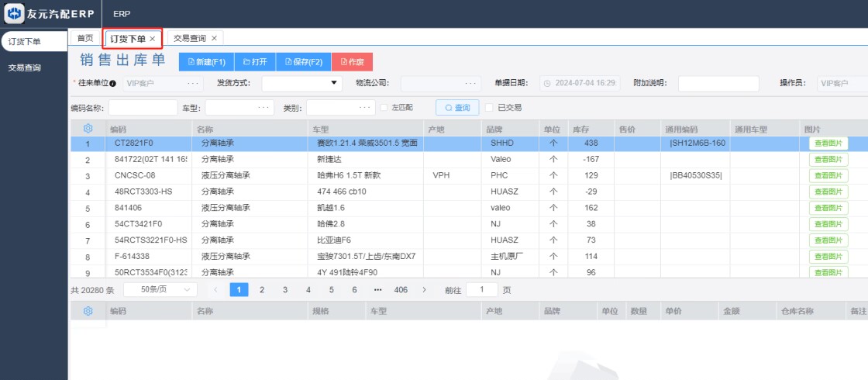The height and width of the screenshot is (380, 868).
Task: Click the 仓库名称 column header in lower table
Action: tap(809, 311)
